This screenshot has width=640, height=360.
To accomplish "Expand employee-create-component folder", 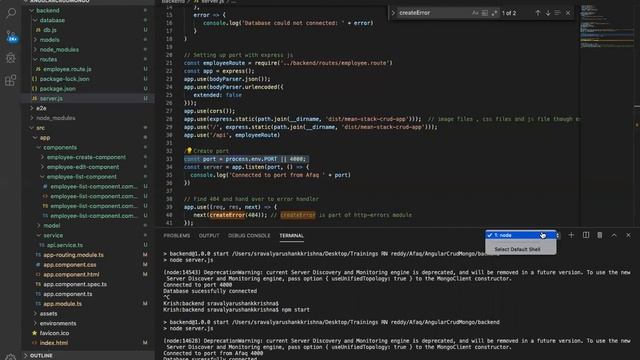I will [86, 157].
